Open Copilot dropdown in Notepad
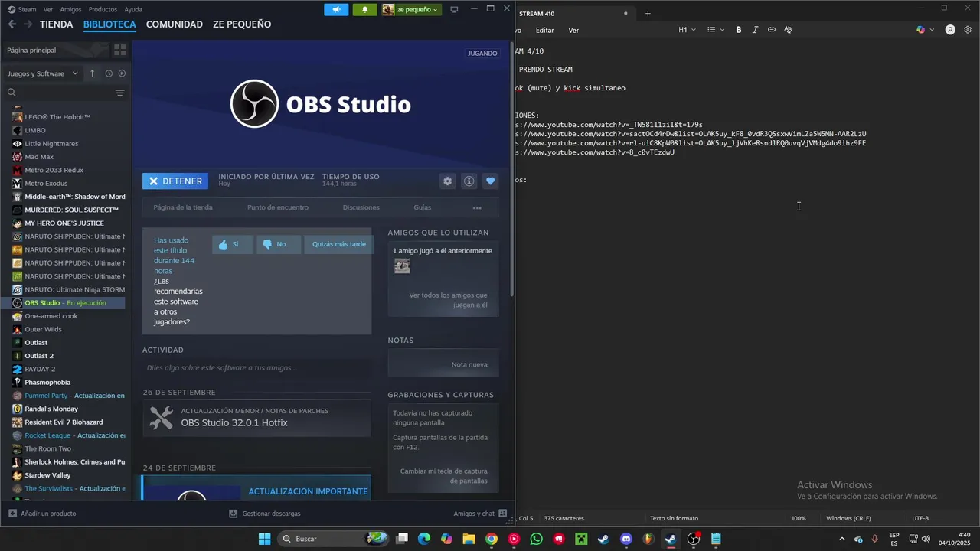Image resolution: width=980 pixels, height=551 pixels. (x=925, y=30)
